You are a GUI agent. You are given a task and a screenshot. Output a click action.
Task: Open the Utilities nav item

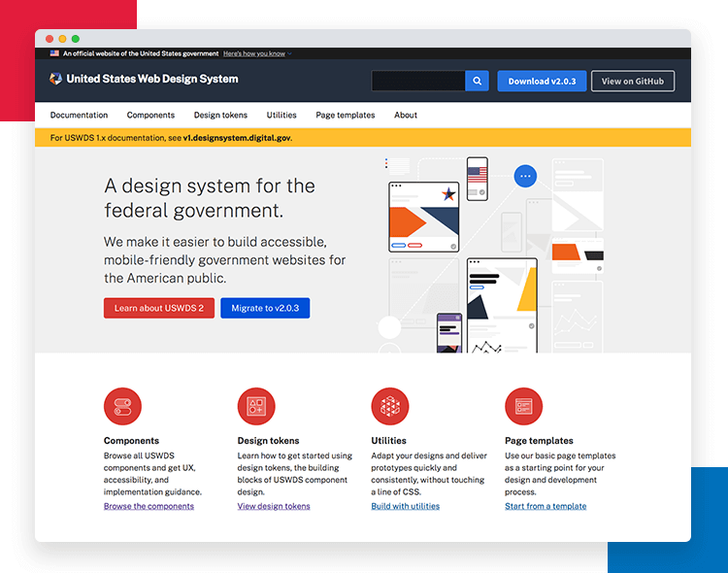[x=281, y=115]
